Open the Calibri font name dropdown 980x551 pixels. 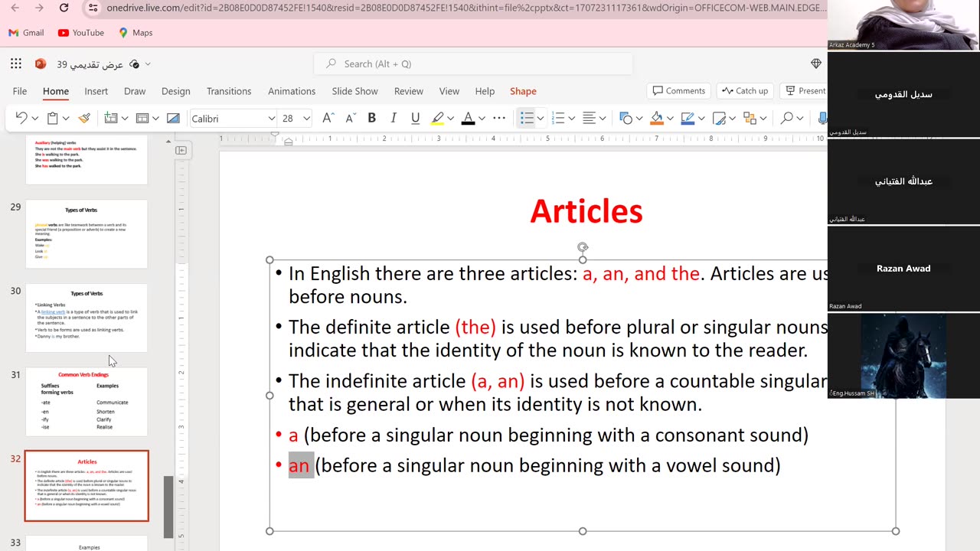(x=271, y=119)
